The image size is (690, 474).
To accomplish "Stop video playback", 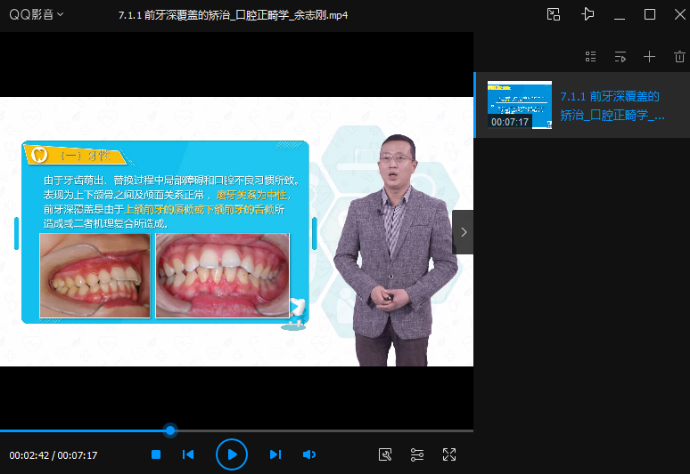I will tap(156, 455).
